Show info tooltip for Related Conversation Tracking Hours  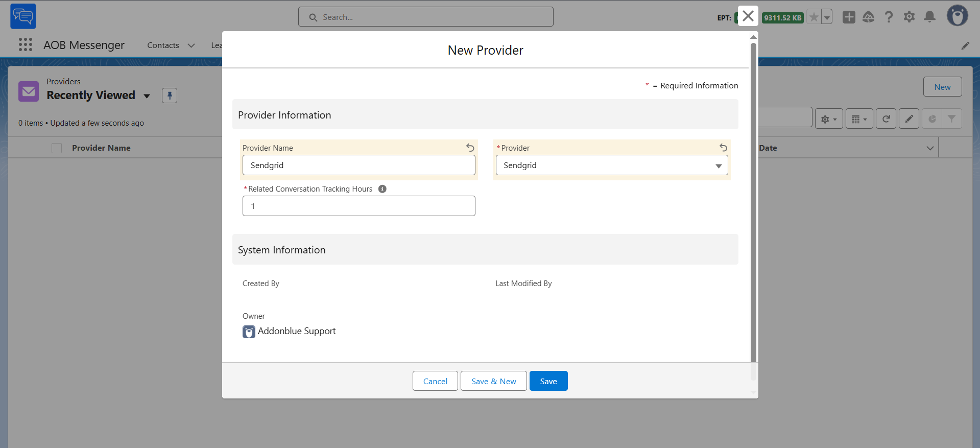click(x=383, y=189)
